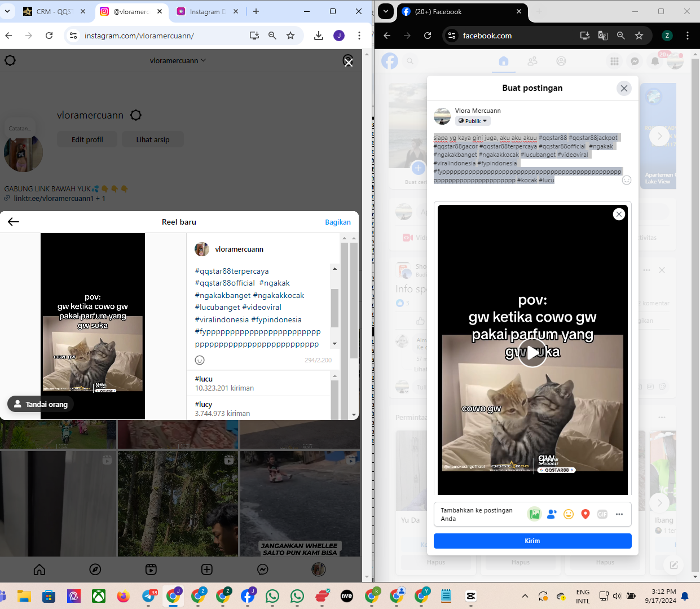
Task: Click check-in location pin icon
Action: [585, 514]
